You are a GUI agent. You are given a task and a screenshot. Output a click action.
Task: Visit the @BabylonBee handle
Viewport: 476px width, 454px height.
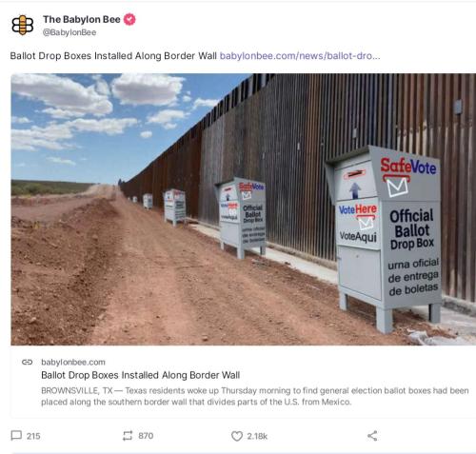(x=69, y=32)
